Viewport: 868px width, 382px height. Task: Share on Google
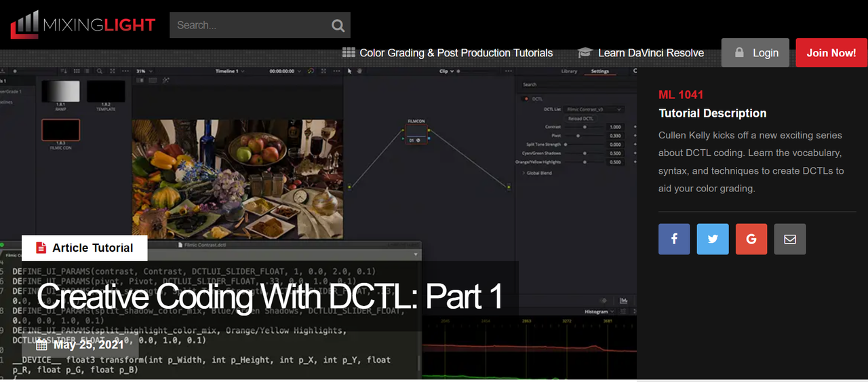click(751, 239)
